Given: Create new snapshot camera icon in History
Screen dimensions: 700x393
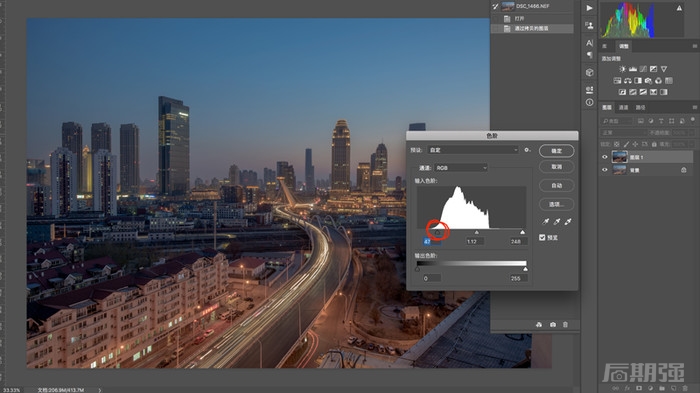Looking at the screenshot, I should (x=553, y=325).
